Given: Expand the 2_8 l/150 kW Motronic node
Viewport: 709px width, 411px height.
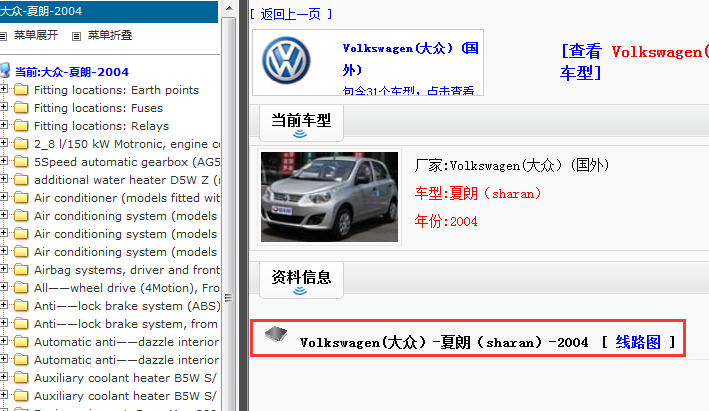Looking at the screenshot, I should pyautogui.click(x=4, y=143).
